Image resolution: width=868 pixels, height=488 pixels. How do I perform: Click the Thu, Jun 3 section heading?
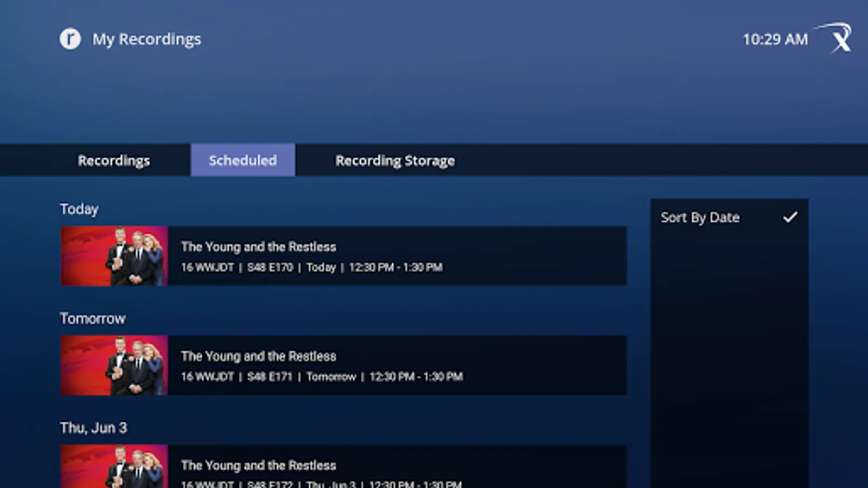tap(93, 428)
